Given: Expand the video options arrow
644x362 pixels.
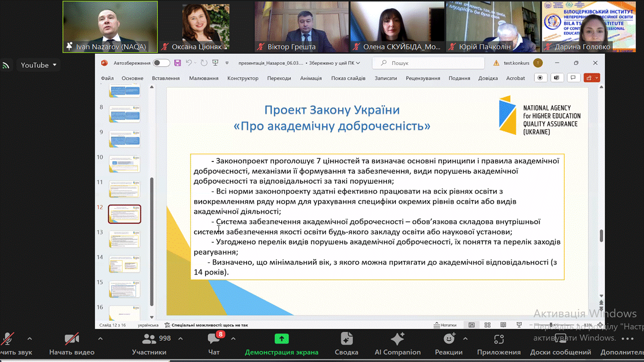Looking at the screenshot, I should 100,338.
